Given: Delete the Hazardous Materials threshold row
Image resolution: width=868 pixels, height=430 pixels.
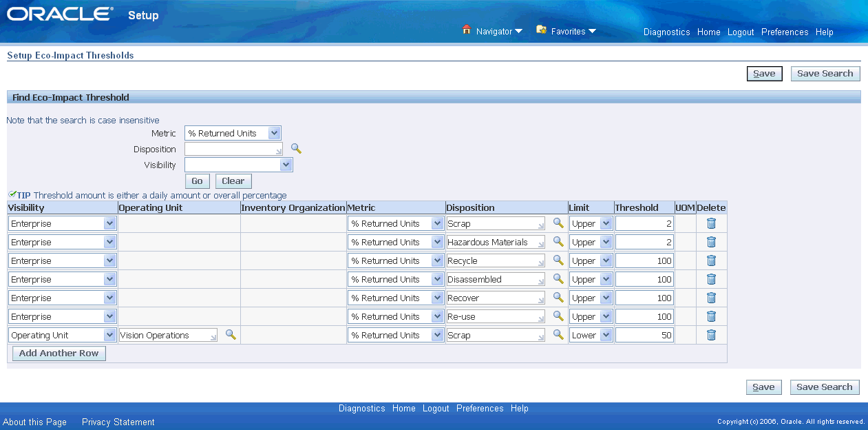Looking at the screenshot, I should click(711, 242).
